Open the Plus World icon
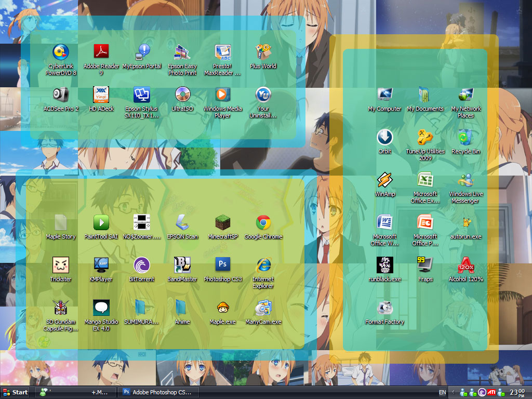This screenshot has width=532, height=399. click(263, 52)
